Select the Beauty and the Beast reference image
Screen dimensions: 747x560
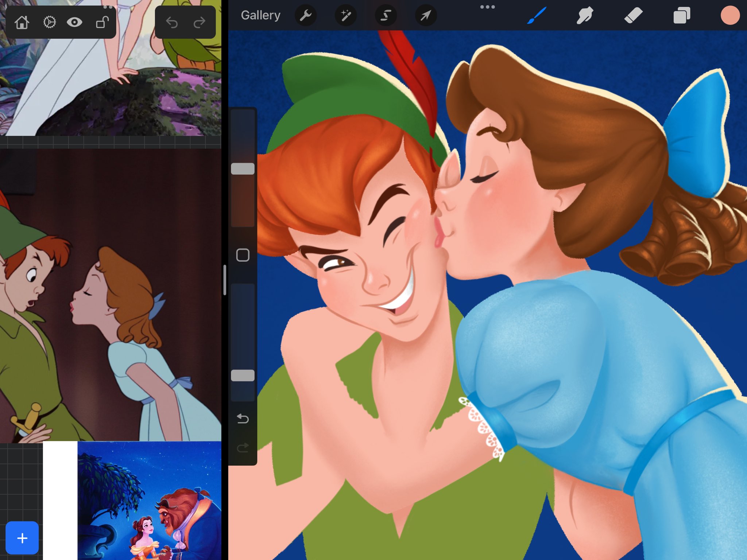[149, 501]
